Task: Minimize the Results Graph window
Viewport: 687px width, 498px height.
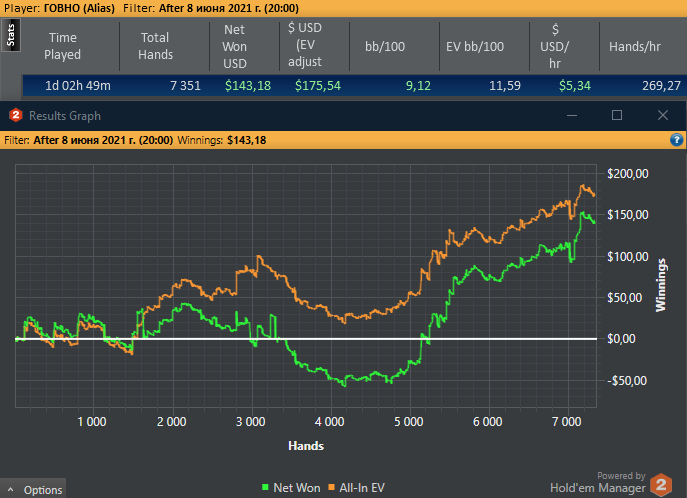Action: click(572, 116)
